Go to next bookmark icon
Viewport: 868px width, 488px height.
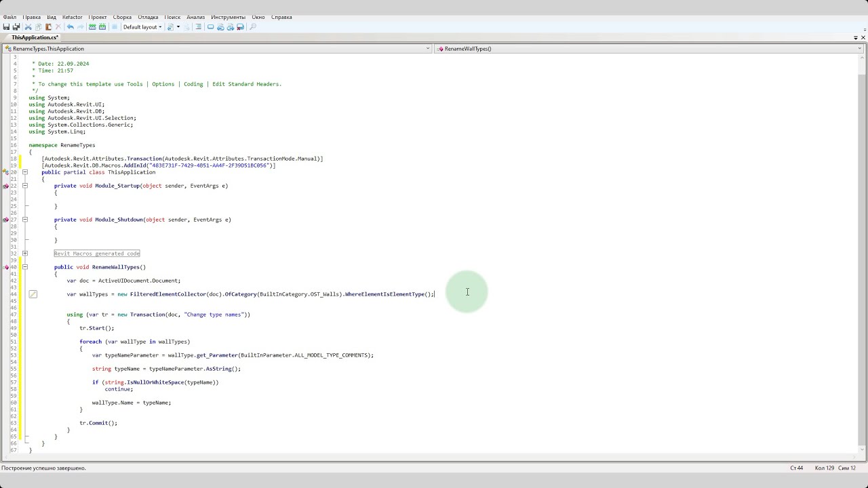click(x=230, y=27)
